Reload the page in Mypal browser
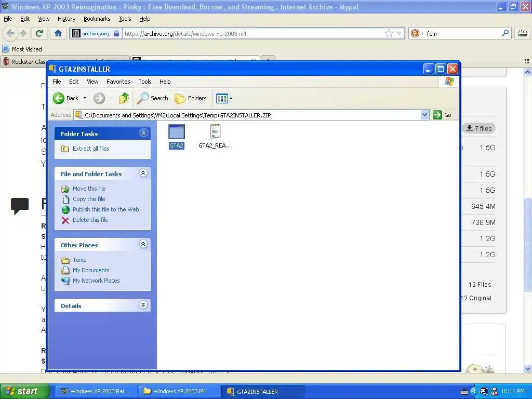532x399 pixels. (39, 33)
